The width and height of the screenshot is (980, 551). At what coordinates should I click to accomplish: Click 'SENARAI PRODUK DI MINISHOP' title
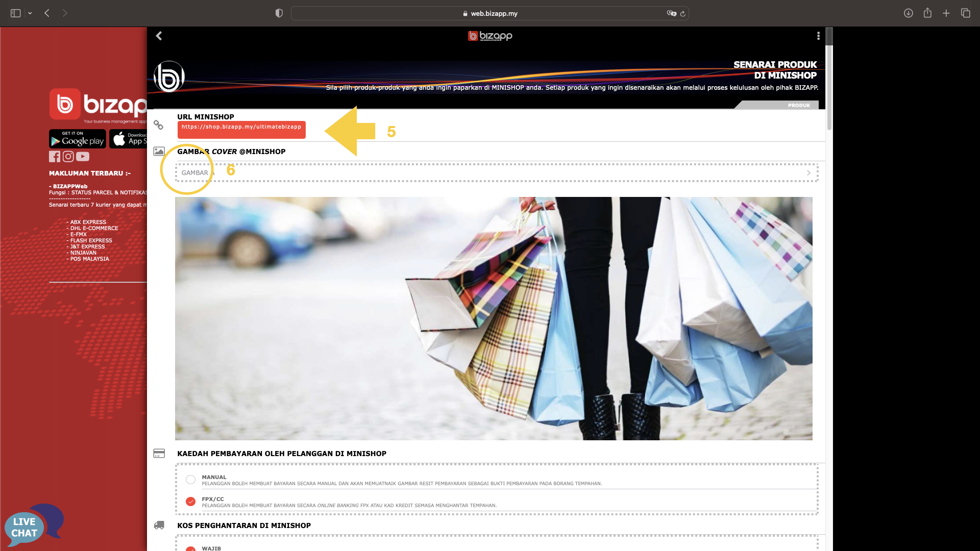(x=775, y=70)
